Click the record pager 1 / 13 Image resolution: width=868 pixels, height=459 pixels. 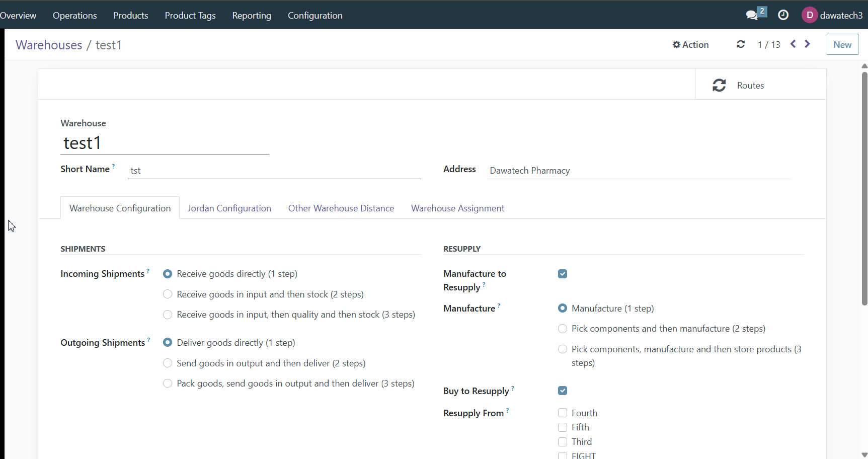tap(769, 45)
